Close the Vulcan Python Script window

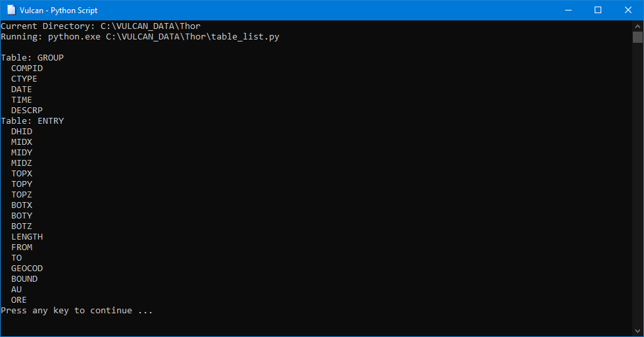628,10
